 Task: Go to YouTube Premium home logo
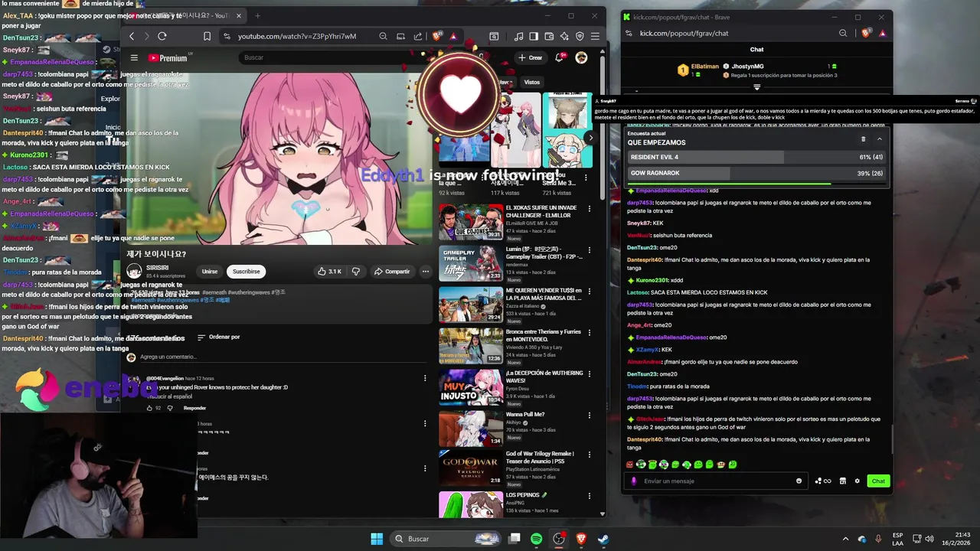tap(168, 57)
